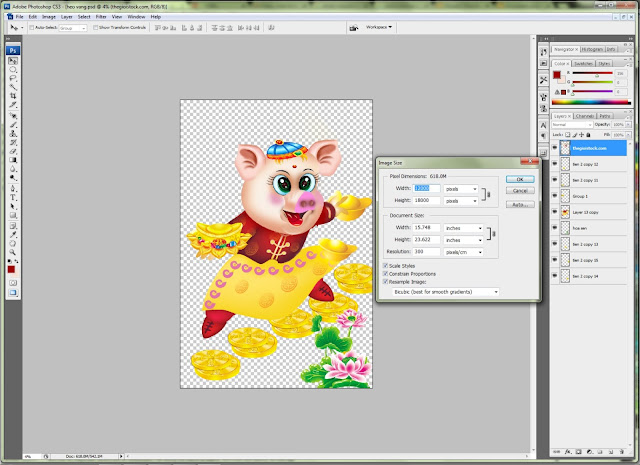640x465 pixels.
Task: Select the History Brush tool
Action: pos(13,142)
